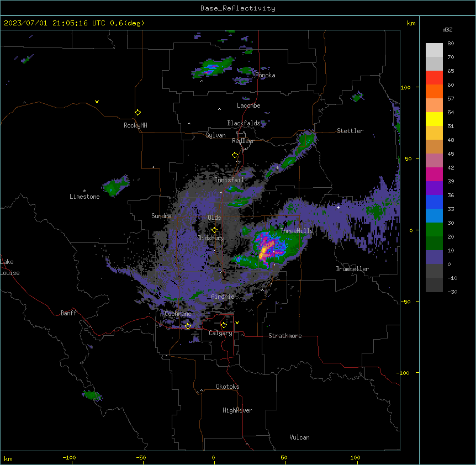Click the dBZ legend heading
This screenshot has width=476, height=465.
point(447,29)
